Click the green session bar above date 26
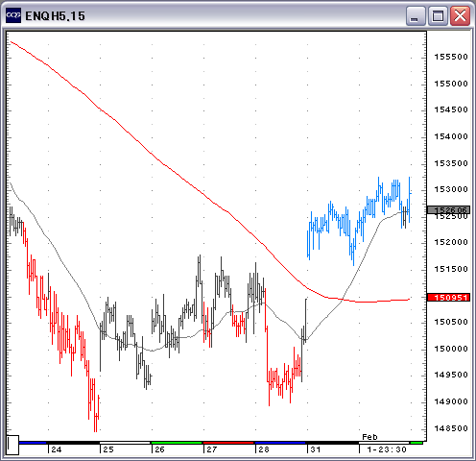476x461 pixels. tap(177, 443)
